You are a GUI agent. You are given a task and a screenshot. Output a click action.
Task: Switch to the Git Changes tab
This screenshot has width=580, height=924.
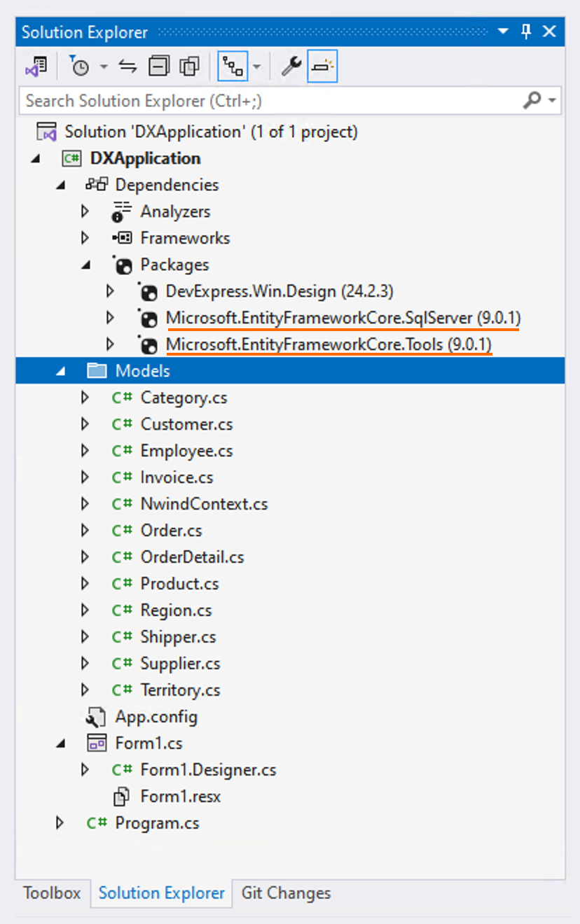(286, 893)
